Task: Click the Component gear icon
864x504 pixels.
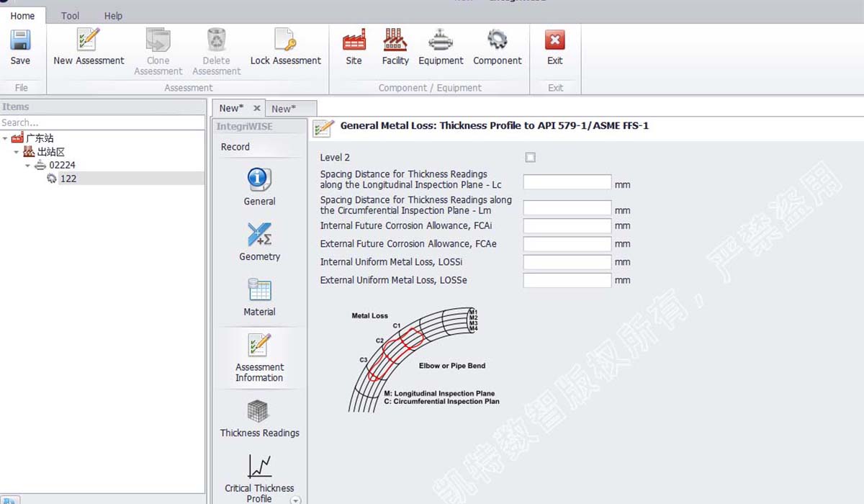Action: (x=497, y=40)
